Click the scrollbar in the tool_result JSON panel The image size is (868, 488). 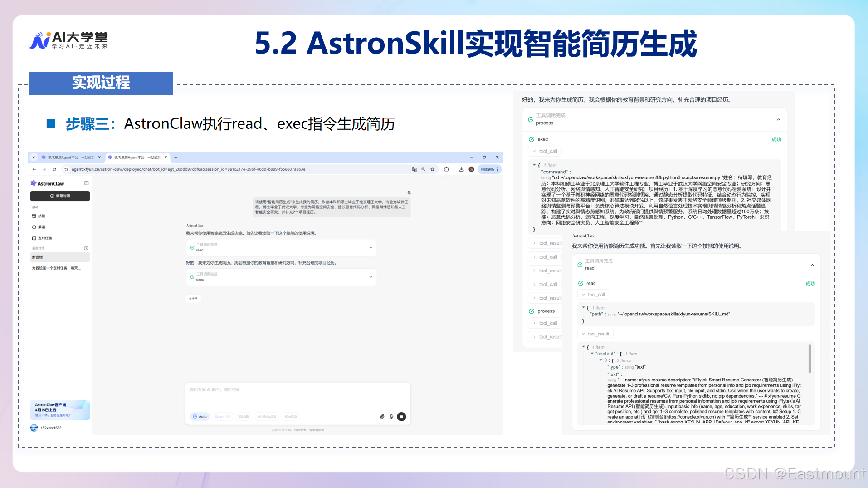click(x=809, y=359)
